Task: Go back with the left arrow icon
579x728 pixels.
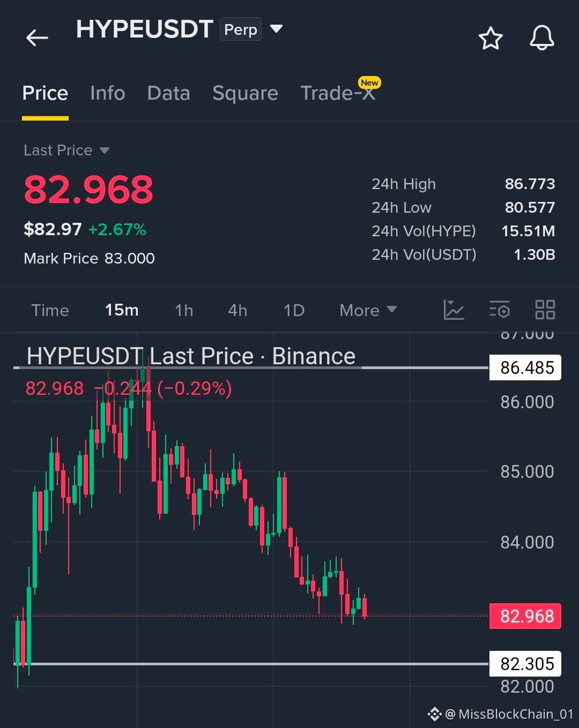Action: tap(37, 37)
